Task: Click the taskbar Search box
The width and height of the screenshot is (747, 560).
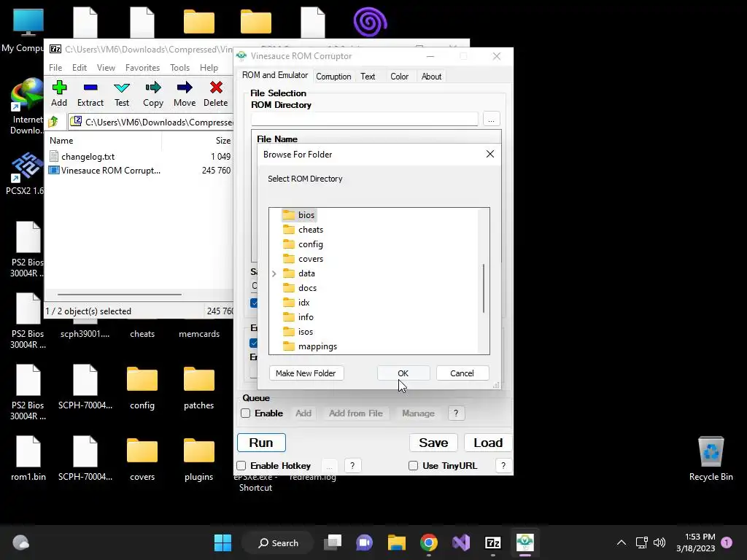Action: click(279, 542)
